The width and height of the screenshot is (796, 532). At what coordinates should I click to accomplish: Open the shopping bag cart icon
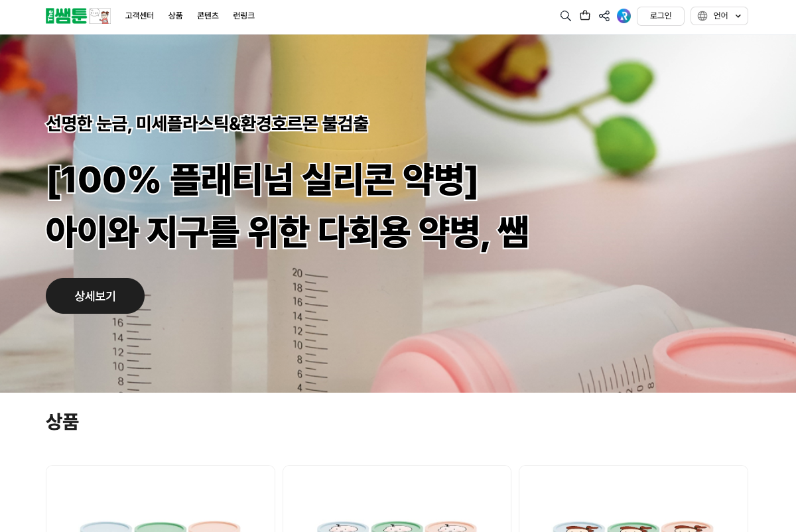click(x=585, y=15)
